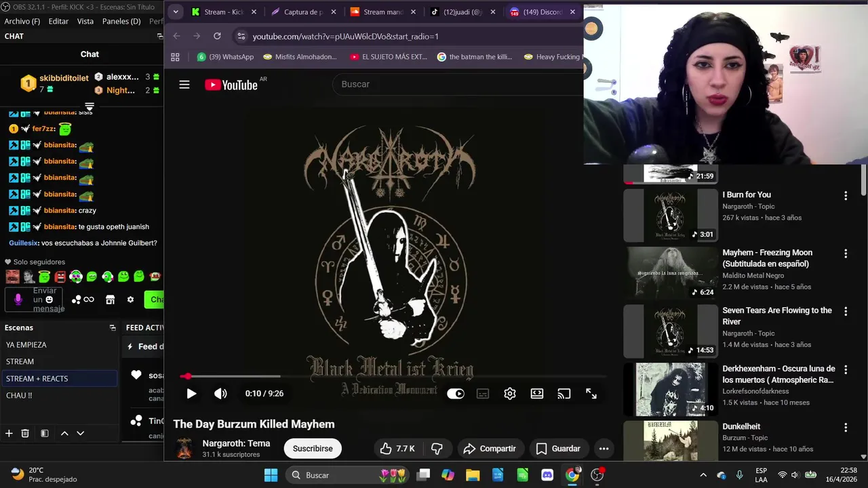Open OBS Archivo menu
Image resolution: width=868 pixels, height=488 pixels.
[x=22, y=21]
